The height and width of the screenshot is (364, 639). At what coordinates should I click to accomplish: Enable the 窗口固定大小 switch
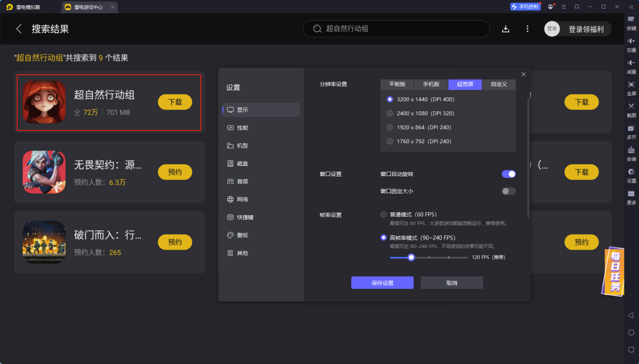pyautogui.click(x=509, y=191)
